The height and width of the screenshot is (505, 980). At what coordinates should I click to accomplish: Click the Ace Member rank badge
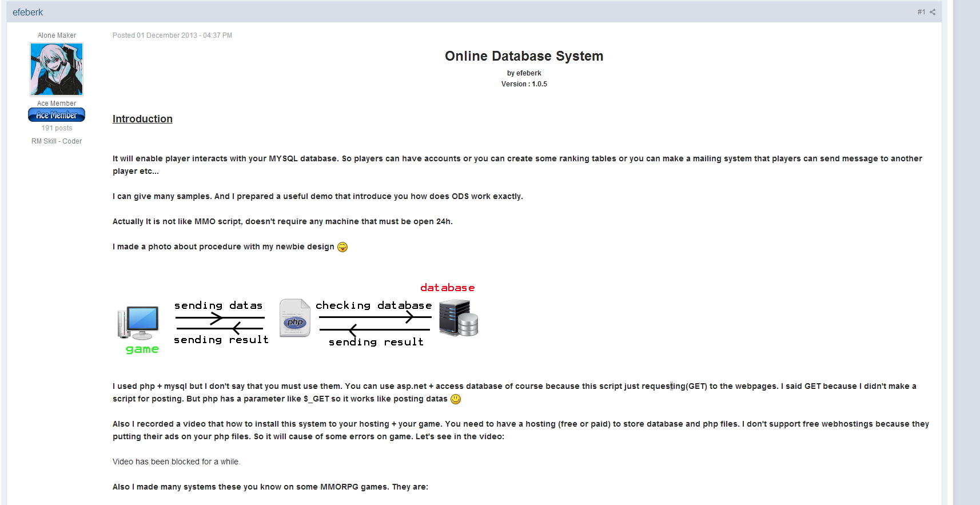click(57, 115)
